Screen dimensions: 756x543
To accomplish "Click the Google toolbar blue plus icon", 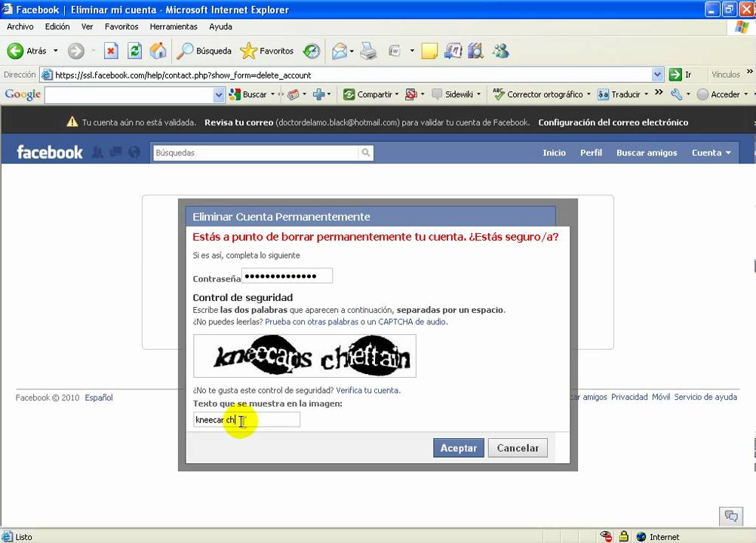I will [318, 94].
